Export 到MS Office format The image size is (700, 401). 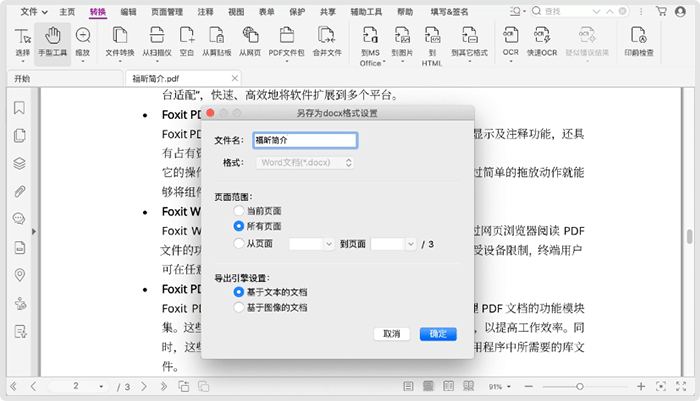click(371, 47)
